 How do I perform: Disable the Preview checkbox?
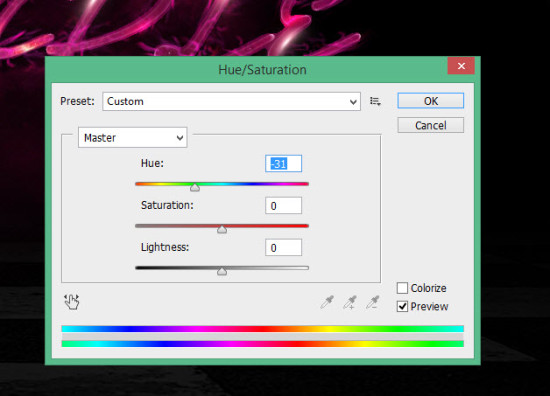click(402, 306)
